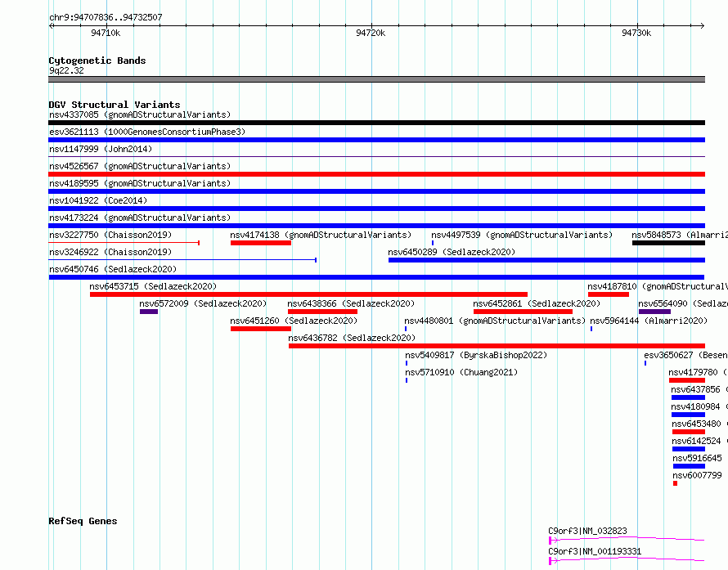Screen dimensions: 728x570
Task: Click red bar under nsv4174138
Action: pyautogui.click(x=261, y=243)
